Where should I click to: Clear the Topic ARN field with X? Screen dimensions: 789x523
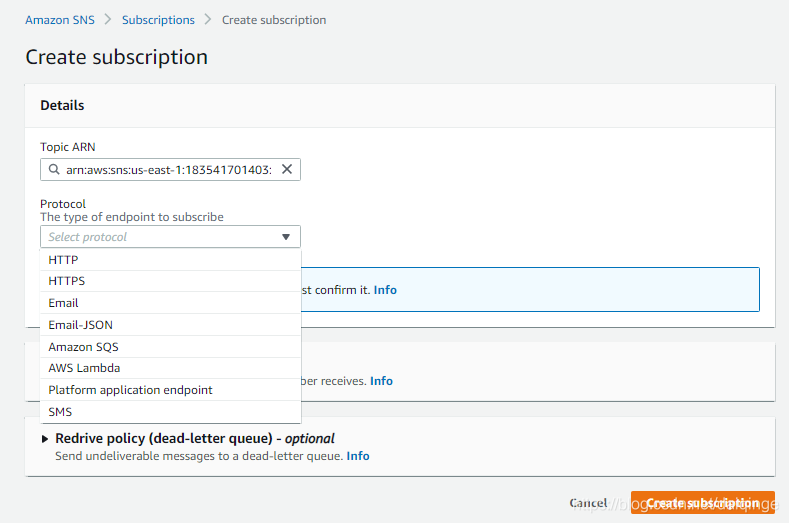287,169
